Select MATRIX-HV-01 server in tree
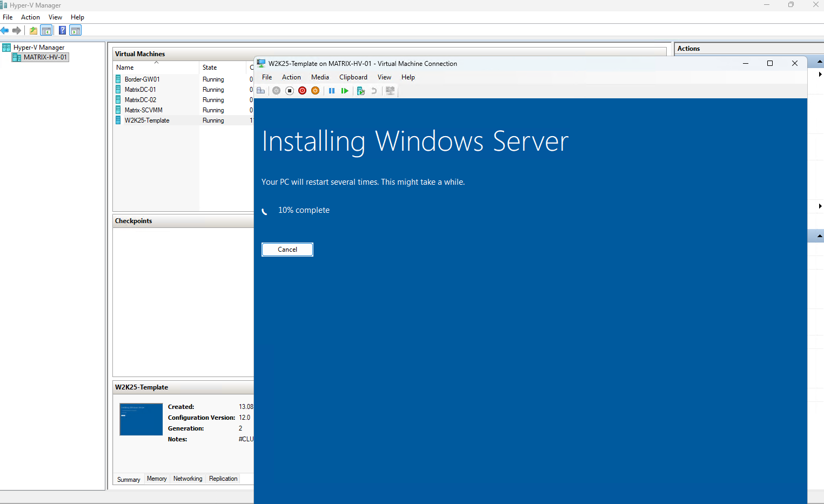The image size is (824, 504). tap(45, 57)
